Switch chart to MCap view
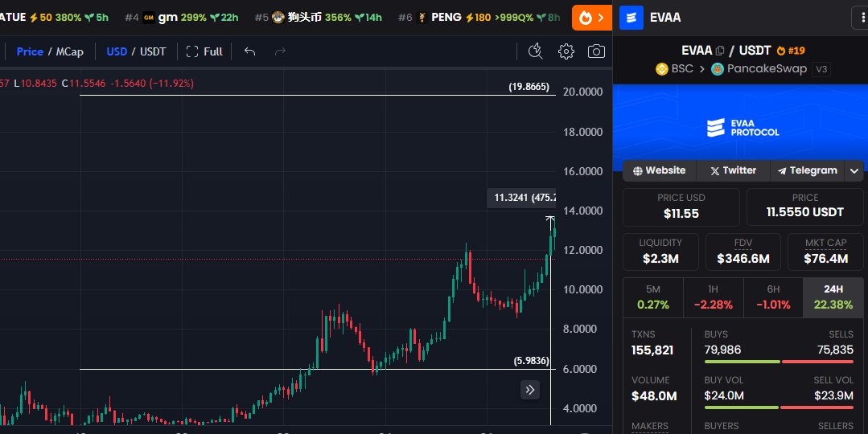The height and width of the screenshot is (434, 868). (69, 51)
